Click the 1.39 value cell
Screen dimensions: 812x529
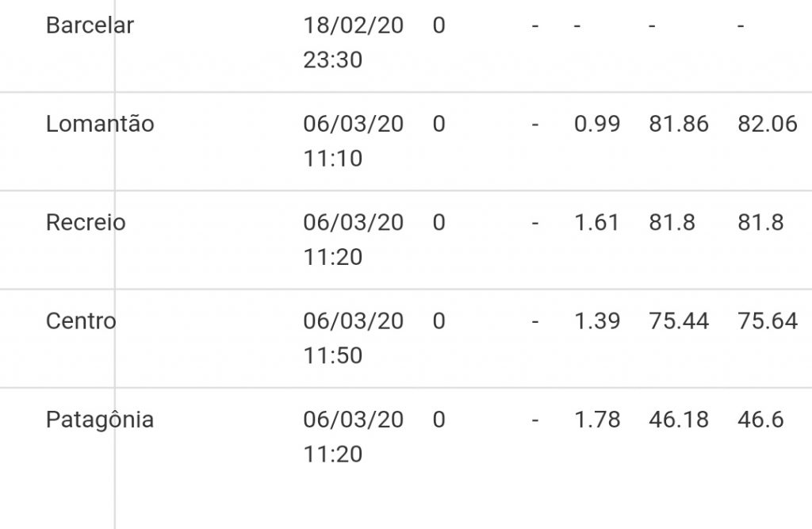pos(597,320)
